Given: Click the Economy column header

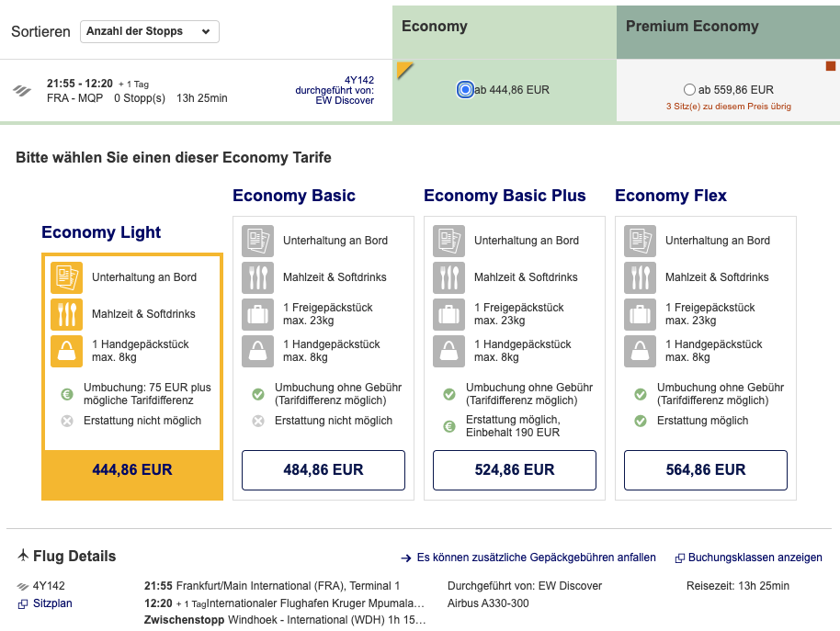Looking at the screenshot, I should point(504,28).
